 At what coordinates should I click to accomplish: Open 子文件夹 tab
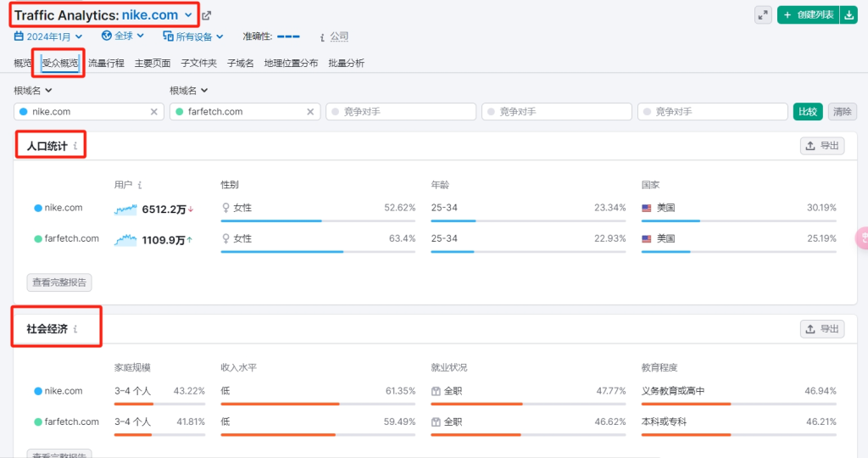tap(198, 63)
